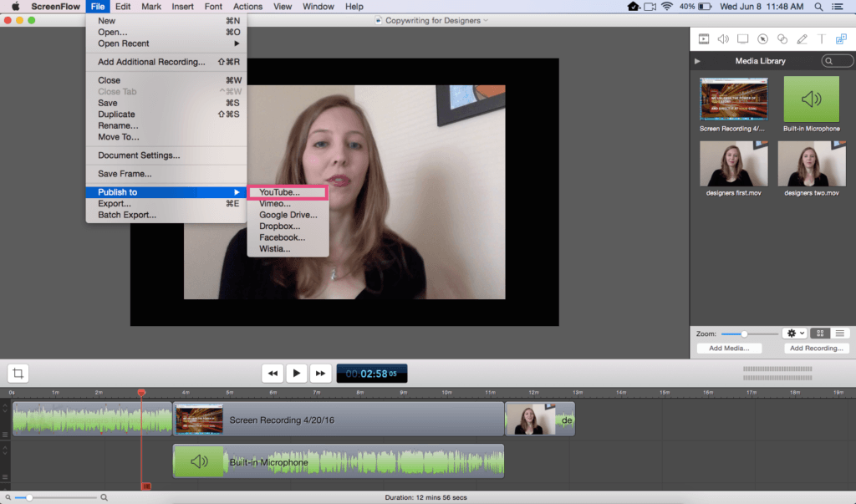Click the rewind button
856x504 pixels.
(273, 374)
